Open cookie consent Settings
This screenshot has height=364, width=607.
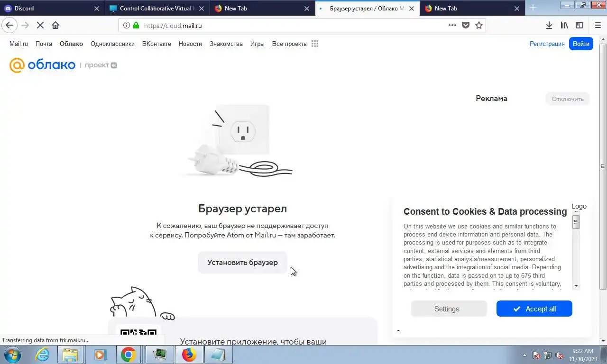coord(449,309)
